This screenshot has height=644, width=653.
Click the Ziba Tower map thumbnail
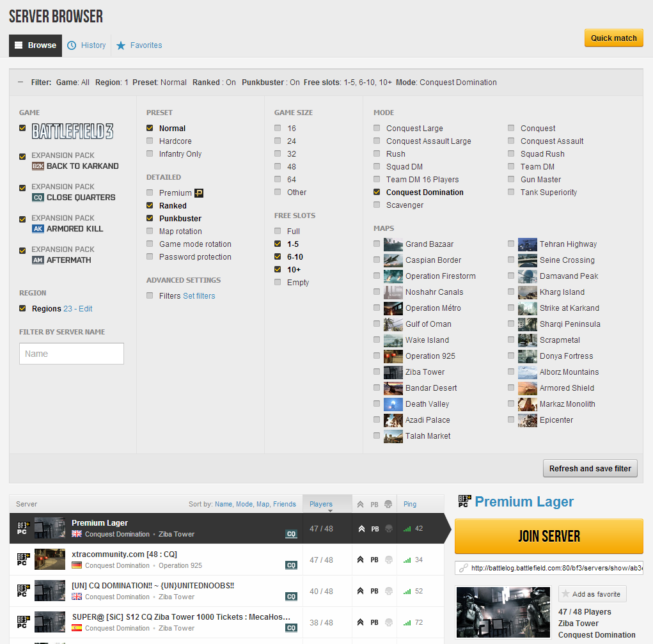393,372
